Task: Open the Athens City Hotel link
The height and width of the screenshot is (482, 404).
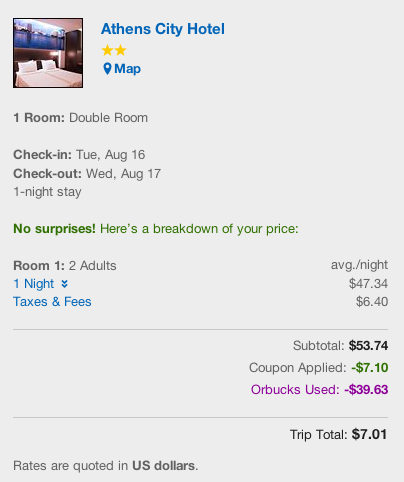Action: point(163,29)
